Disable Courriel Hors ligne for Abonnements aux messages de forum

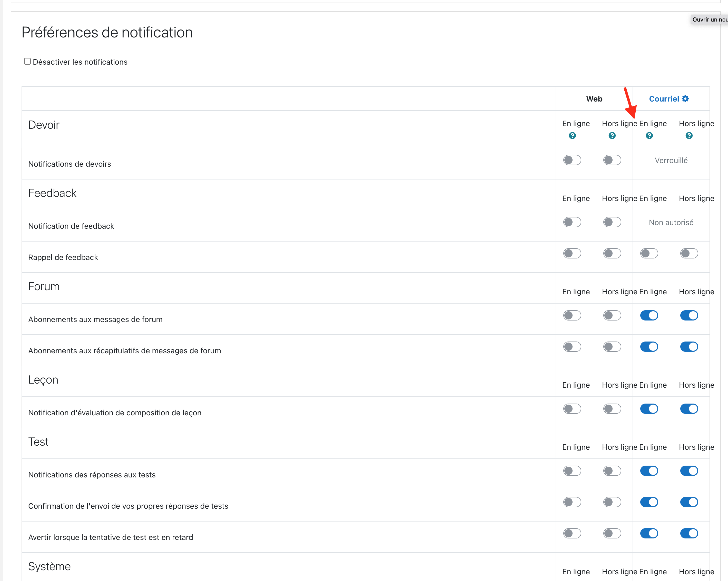tap(689, 315)
